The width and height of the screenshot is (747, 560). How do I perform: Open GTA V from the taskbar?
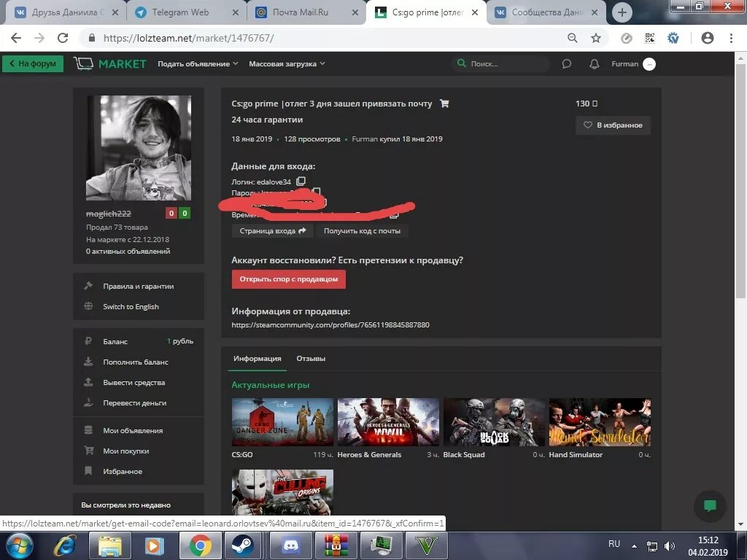[426, 545]
